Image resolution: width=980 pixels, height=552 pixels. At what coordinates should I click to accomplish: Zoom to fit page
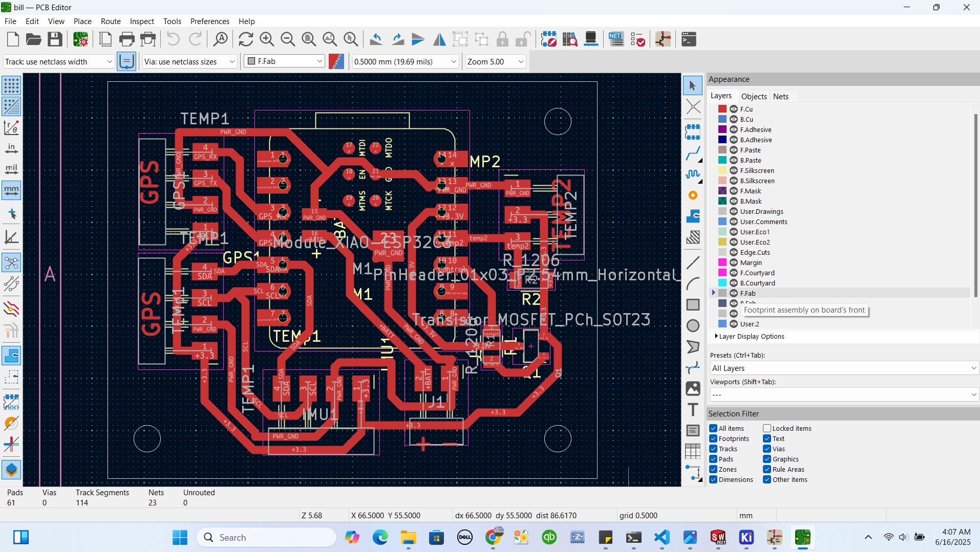tap(309, 39)
